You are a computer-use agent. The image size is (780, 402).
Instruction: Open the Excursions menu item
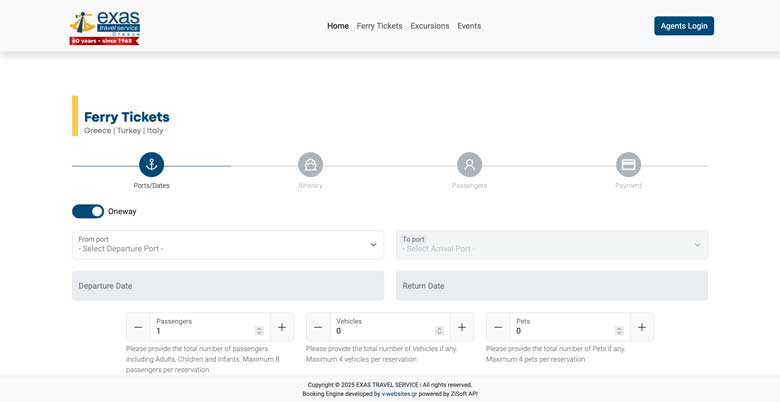pyautogui.click(x=430, y=26)
